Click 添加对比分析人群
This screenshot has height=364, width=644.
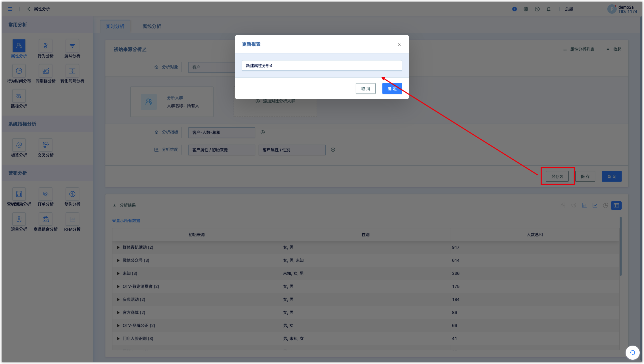click(275, 101)
